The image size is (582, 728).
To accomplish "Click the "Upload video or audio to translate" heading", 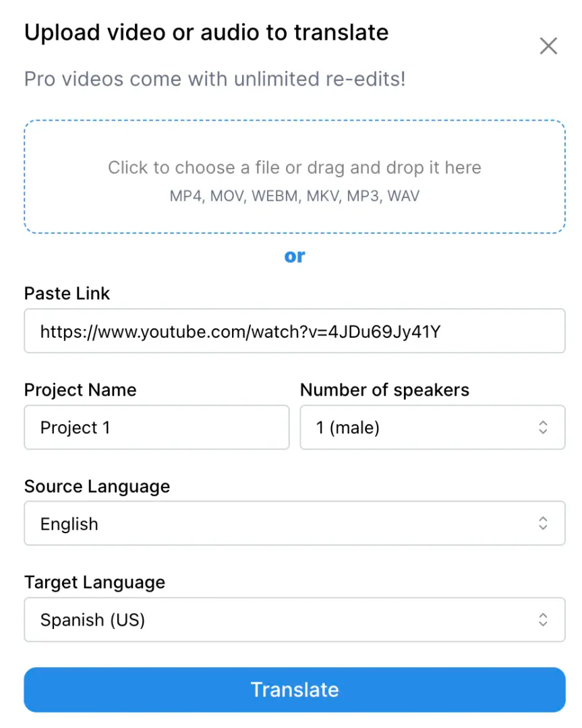I will [206, 32].
